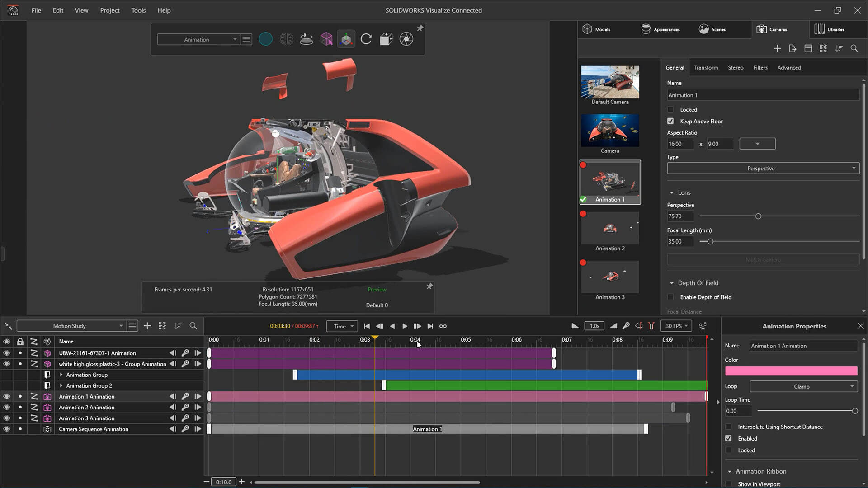The image size is (868, 488).
Task: Jump to end of the timeline
Action: (430, 326)
